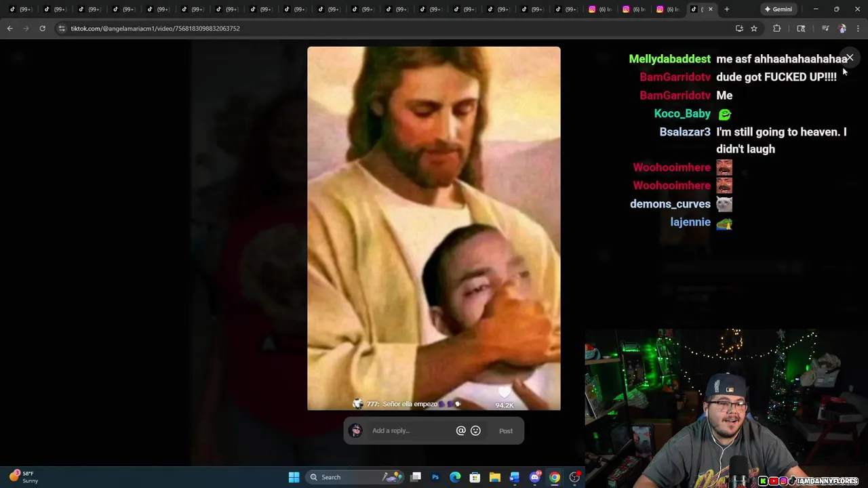Click the Gemini button in the tab bar
This screenshot has width=868, height=488.
pyautogui.click(x=778, y=9)
